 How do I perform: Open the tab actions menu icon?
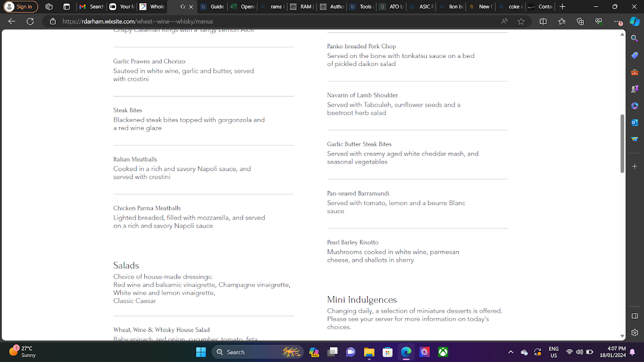pos(67,6)
